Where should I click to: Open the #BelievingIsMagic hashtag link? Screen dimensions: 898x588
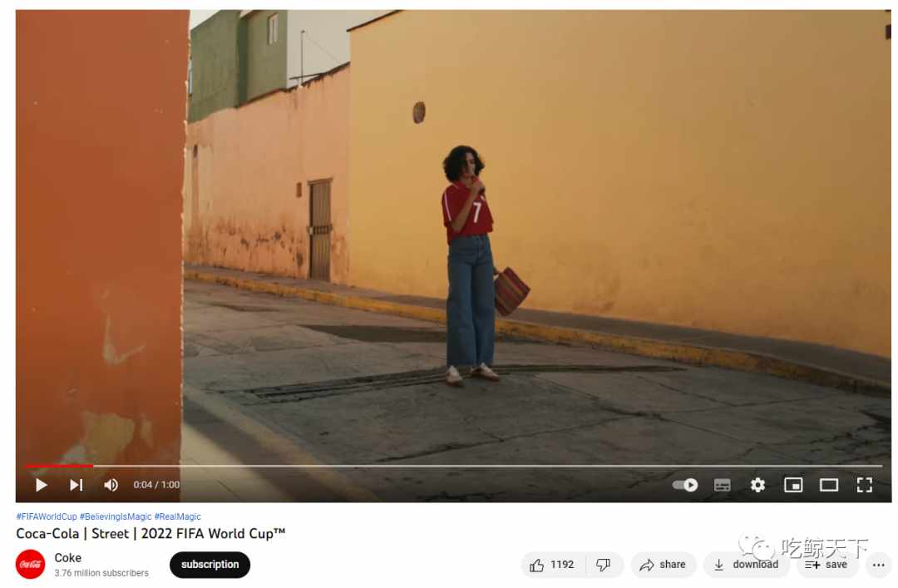[116, 516]
